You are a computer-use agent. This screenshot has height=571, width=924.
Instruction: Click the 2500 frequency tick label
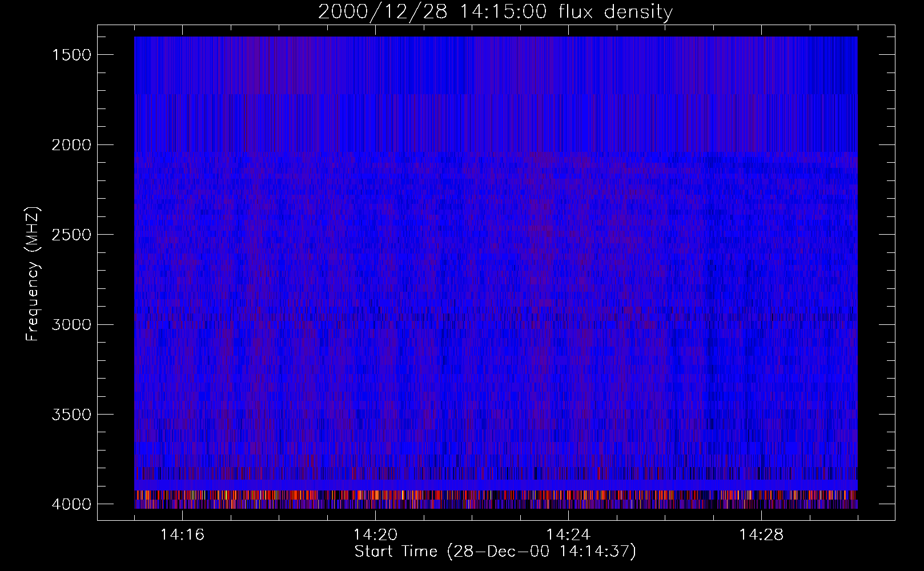tap(71, 235)
